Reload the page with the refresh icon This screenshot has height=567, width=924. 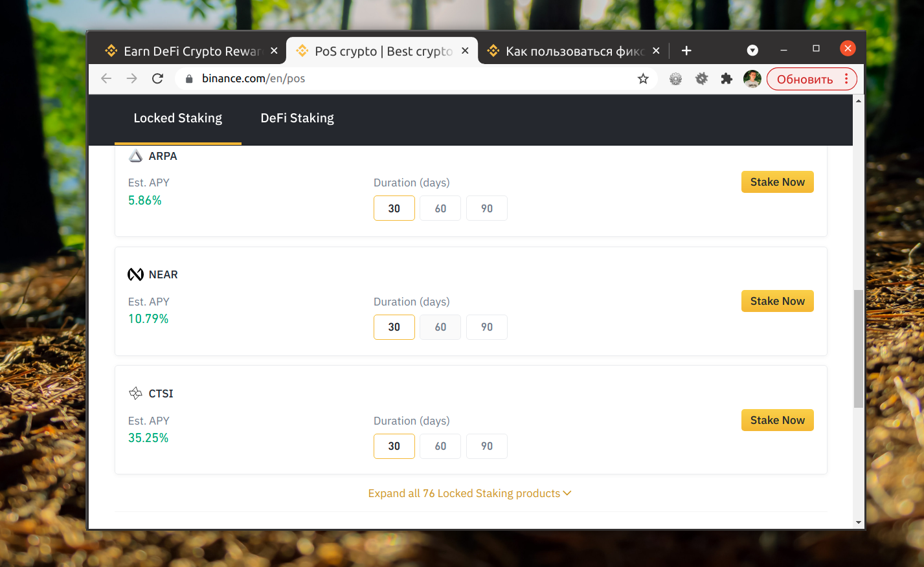(157, 78)
